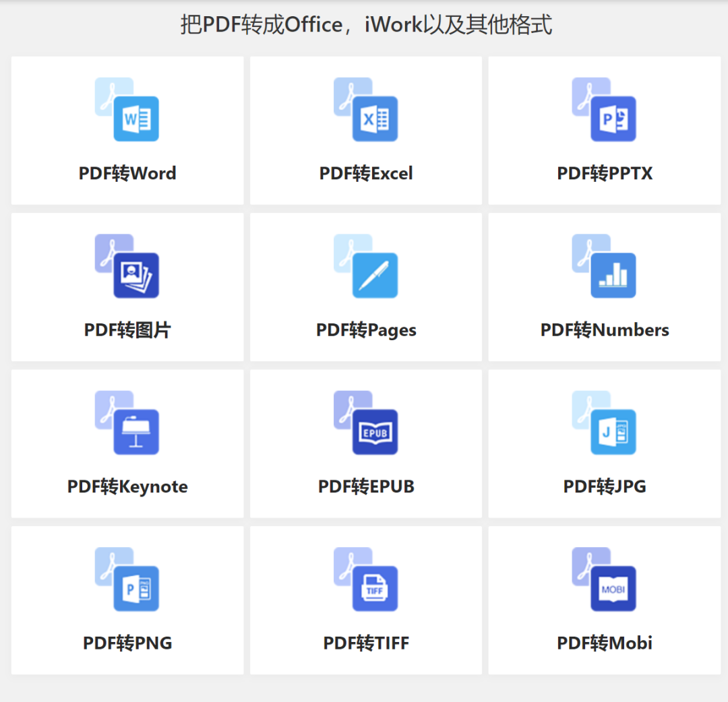This screenshot has height=702, width=728.
Task: Click the PDF to Numbers chart icon
Action: pyautogui.click(x=604, y=266)
